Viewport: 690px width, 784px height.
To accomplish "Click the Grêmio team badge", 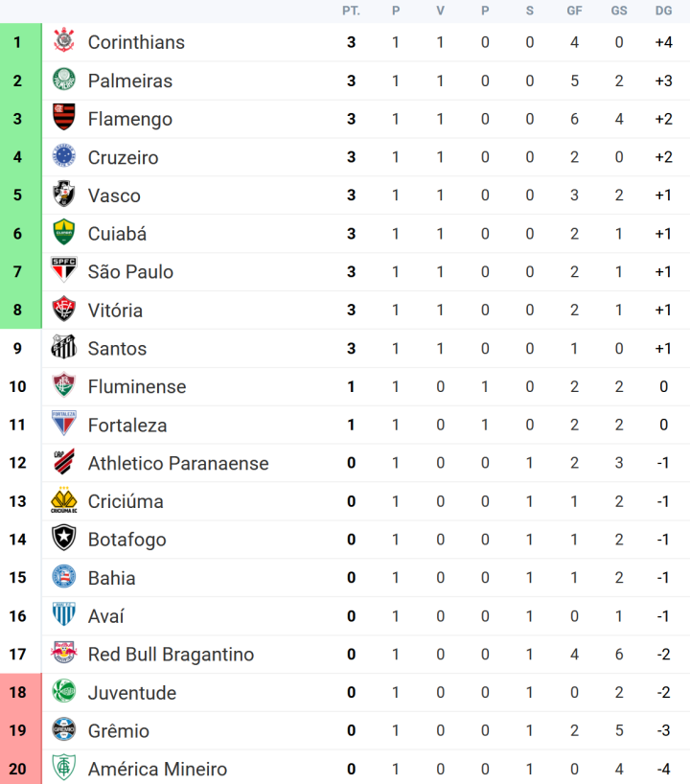I will pos(63,730).
